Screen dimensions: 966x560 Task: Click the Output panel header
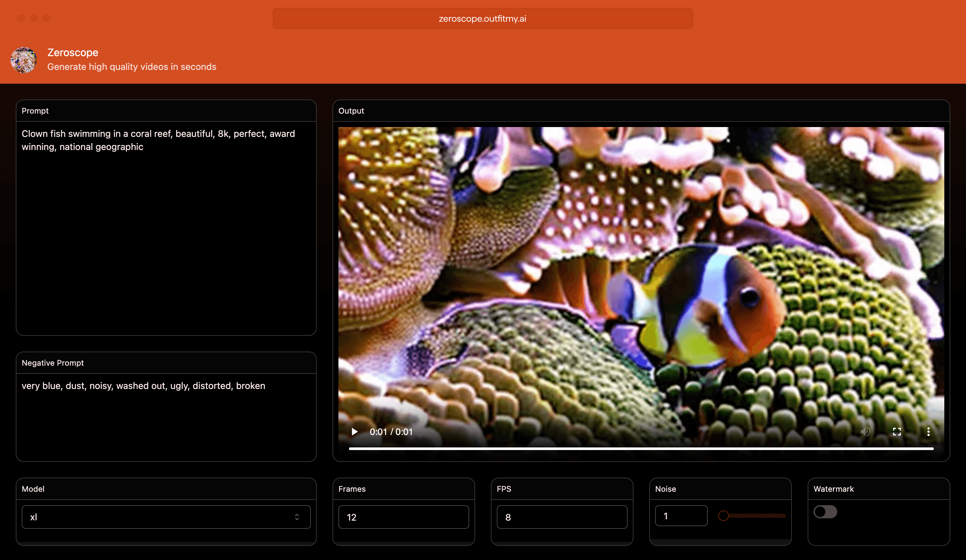tap(351, 111)
